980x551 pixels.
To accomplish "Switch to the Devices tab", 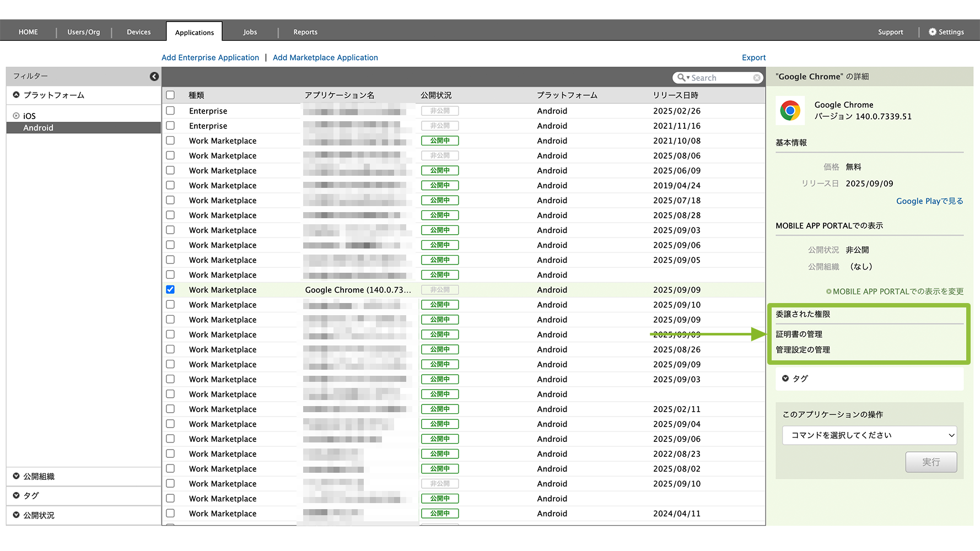I will pyautogui.click(x=138, y=32).
